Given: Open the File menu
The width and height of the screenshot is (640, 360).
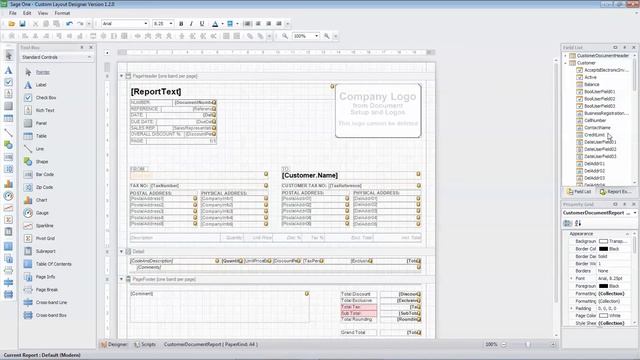Looking at the screenshot, I should 13,13.
